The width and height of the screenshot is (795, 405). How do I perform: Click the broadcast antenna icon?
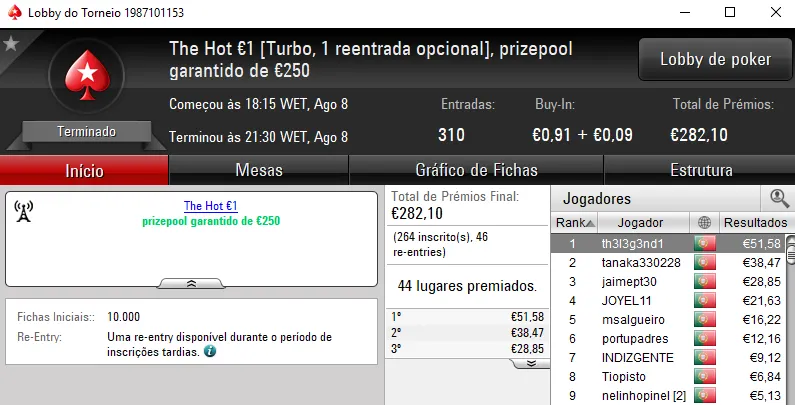pyautogui.click(x=25, y=211)
